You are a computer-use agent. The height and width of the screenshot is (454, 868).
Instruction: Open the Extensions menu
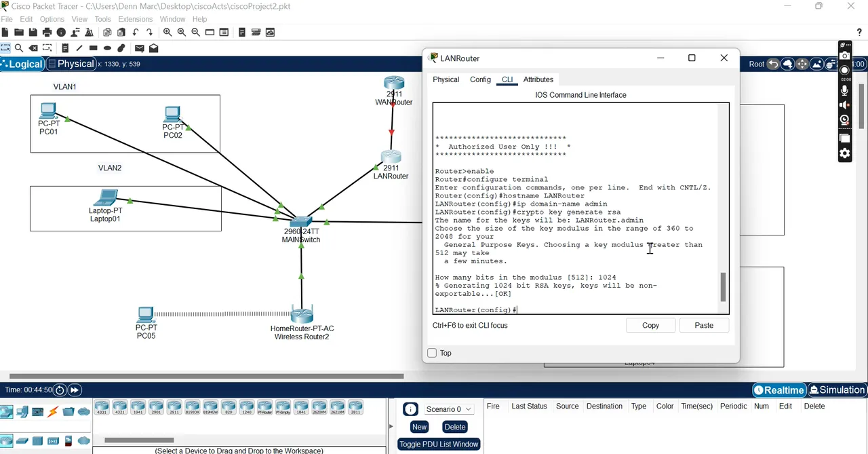pyautogui.click(x=136, y=19)
